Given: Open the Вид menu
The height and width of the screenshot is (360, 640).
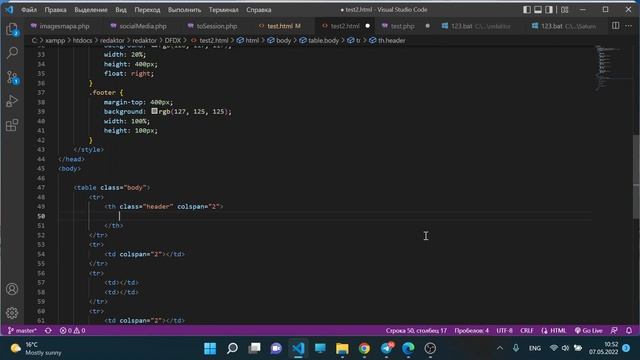Looking at the screenshot, I should [121, 9].
